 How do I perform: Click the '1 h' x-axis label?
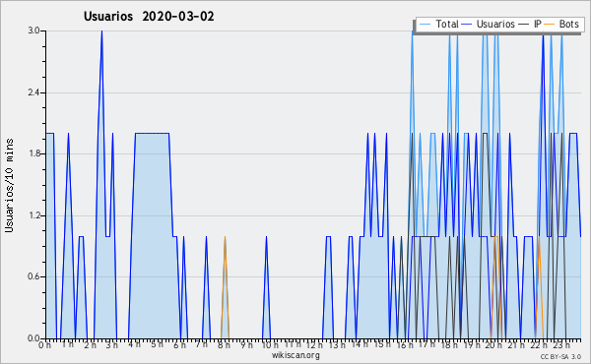pos(67,344)
